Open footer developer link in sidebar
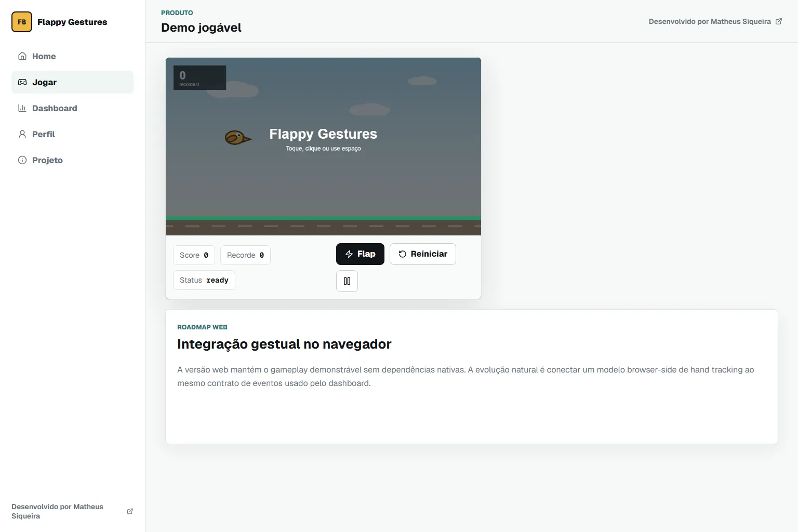This screenshot has width=798, height=532. tap(72, 511)
